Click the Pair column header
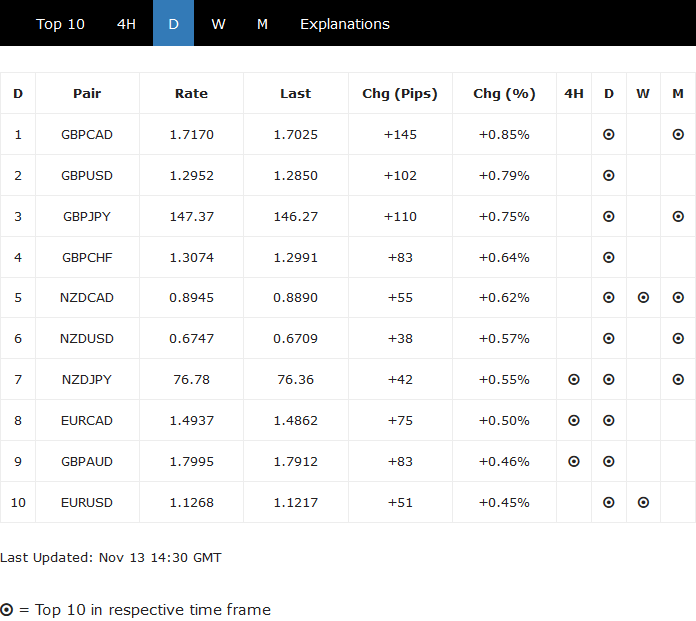 point(87,93)
